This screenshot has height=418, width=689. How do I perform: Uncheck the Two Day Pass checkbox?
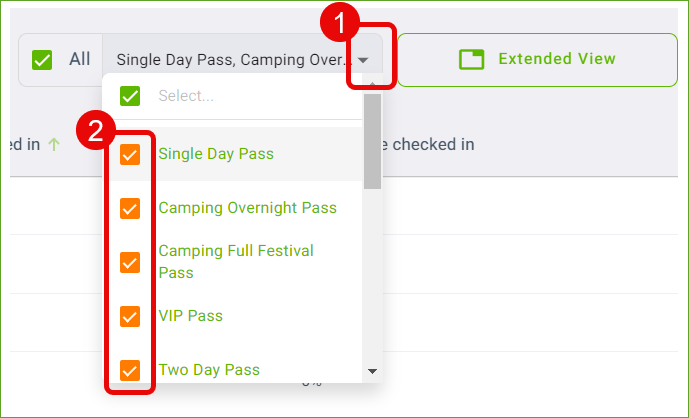[130, 370]
